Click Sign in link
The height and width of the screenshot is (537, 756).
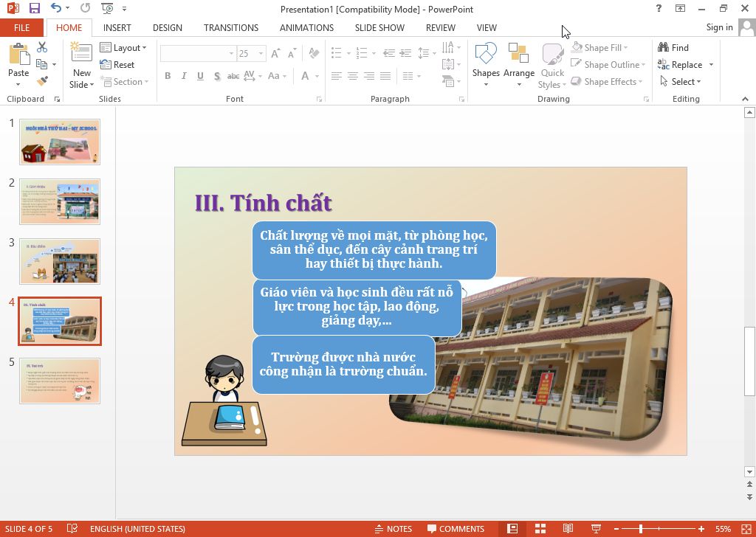(719, 27)
